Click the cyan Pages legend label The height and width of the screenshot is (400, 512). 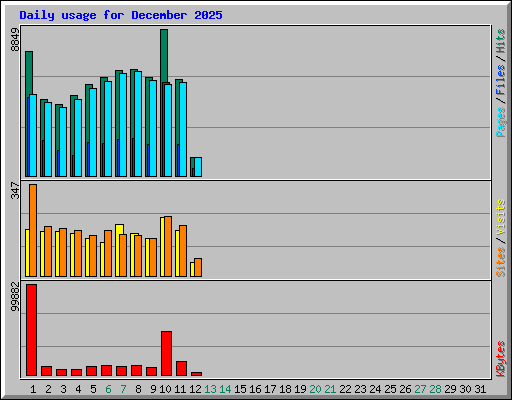pos(501,122)
